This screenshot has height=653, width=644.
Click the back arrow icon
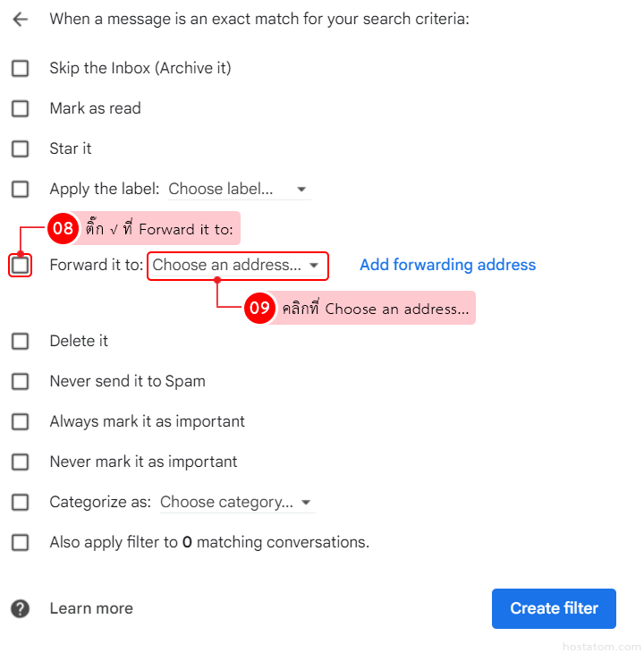[x=21, y=19]
